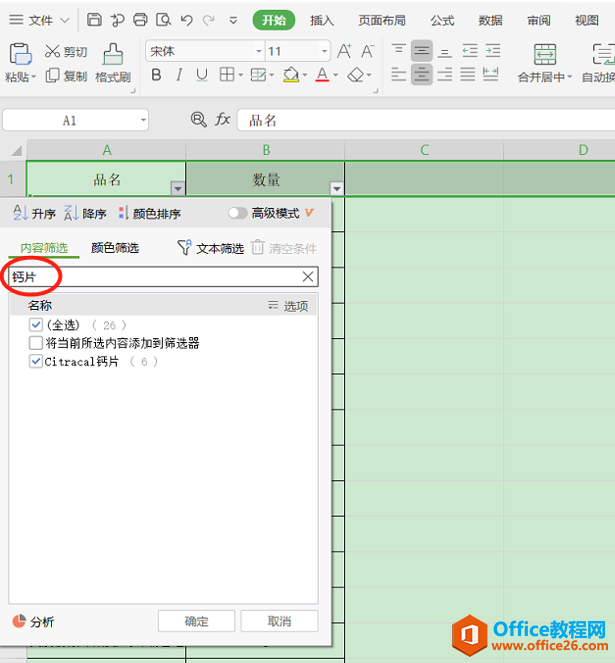This screenshot has height=663, width=615.
Task: Uncheck the Citracal钙片 checkbox
Action: pyautogui.click(x=36, y=362)
